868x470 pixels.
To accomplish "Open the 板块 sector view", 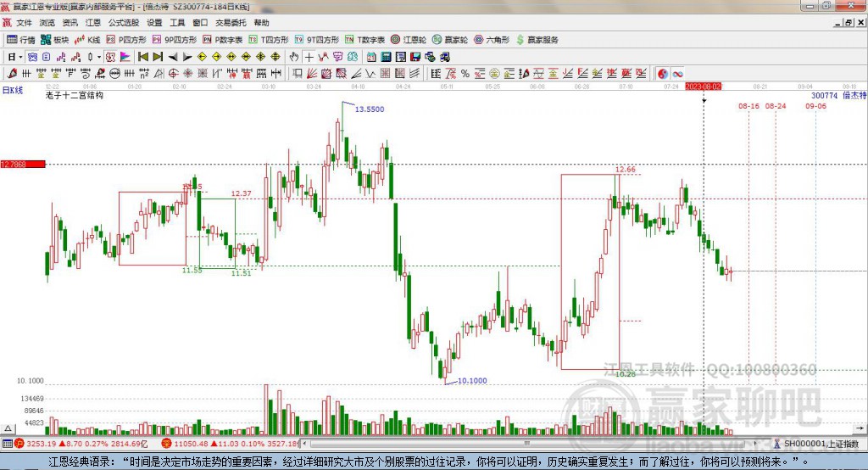I will point(54,40).
